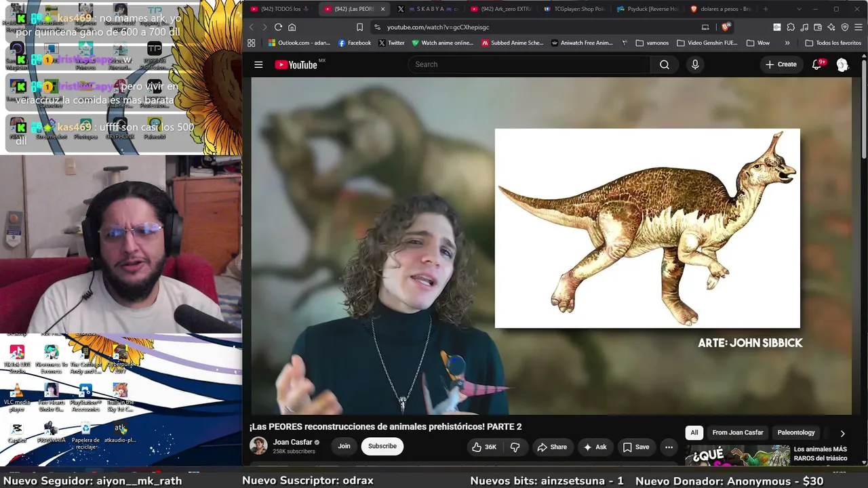Open YouTube notifications bell

point(817,64)
